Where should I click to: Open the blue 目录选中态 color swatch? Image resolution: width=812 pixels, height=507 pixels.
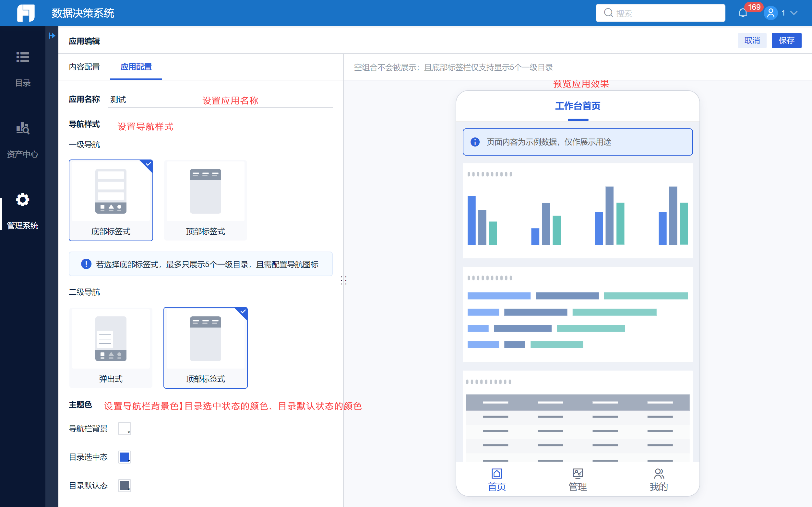(125, 457)
